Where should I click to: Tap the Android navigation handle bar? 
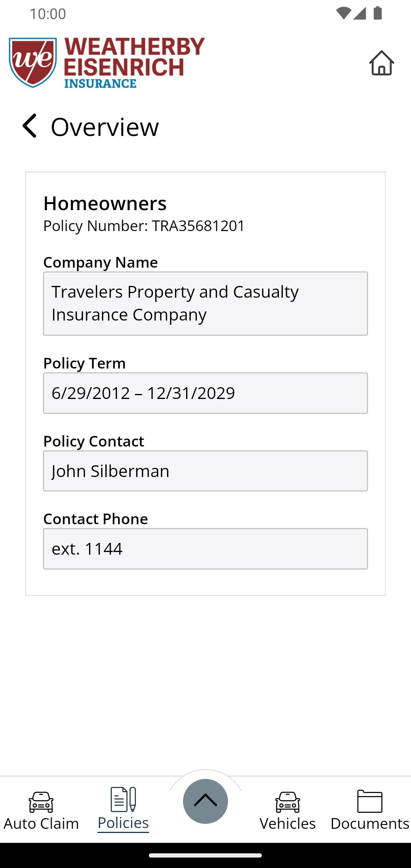click(x=205, y=855)
